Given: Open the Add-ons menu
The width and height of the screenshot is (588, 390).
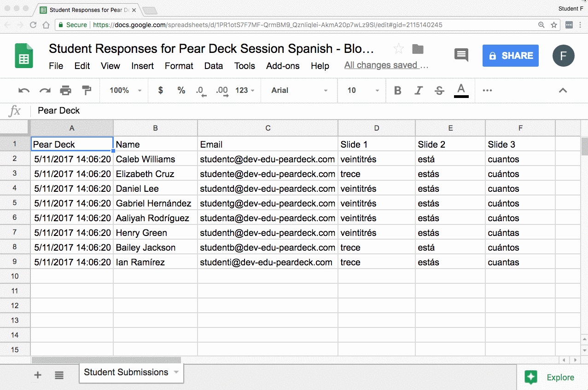Looking at the screenshot, I should pyautogui.click(x=283, y=66).
